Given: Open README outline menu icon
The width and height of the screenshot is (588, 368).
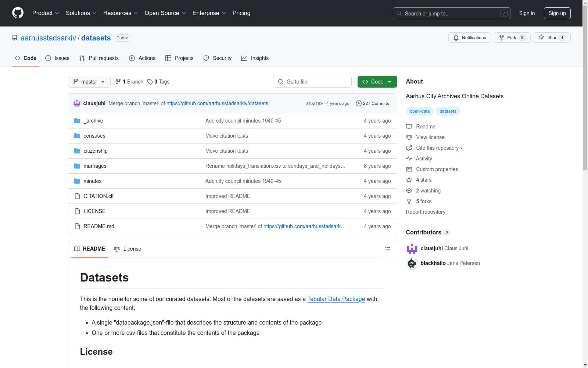Looking at the screenshot, I should click(387, 249).
